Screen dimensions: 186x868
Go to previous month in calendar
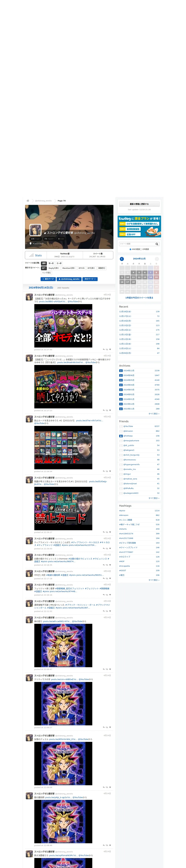pos(122,259)
